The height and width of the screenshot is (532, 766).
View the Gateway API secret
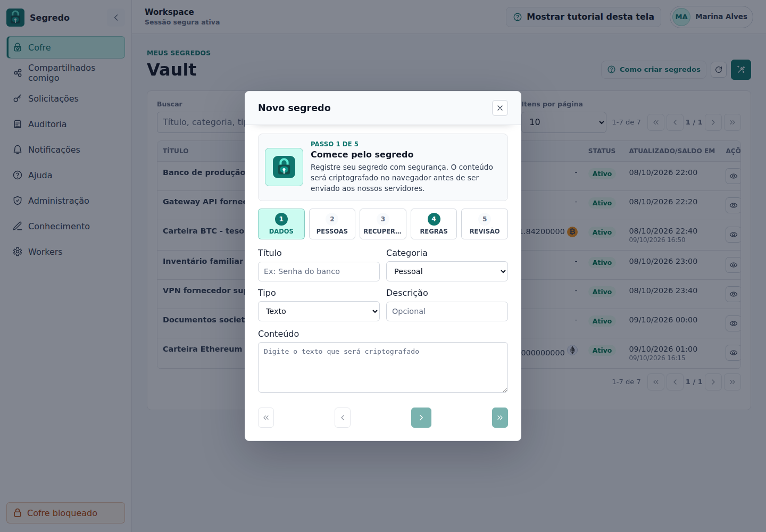(x=734, y=205)
